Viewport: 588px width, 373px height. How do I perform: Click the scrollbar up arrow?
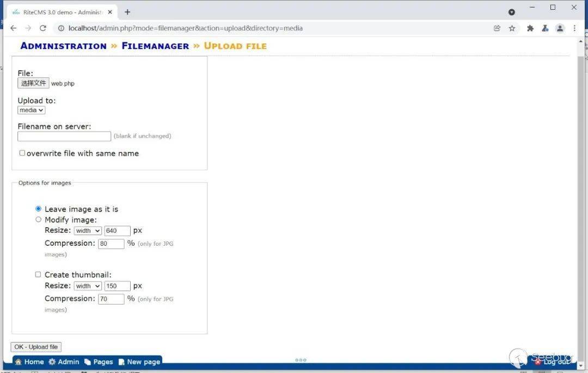tap(581, 41)
